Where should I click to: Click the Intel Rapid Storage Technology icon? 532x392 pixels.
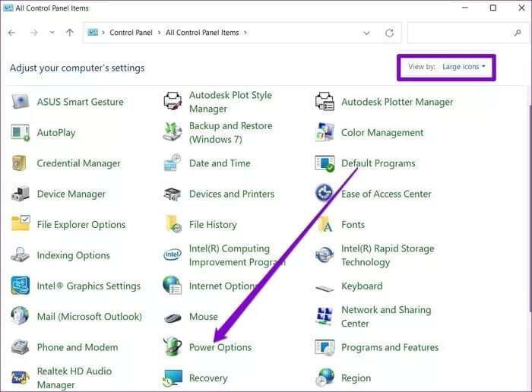coord(325,254)
